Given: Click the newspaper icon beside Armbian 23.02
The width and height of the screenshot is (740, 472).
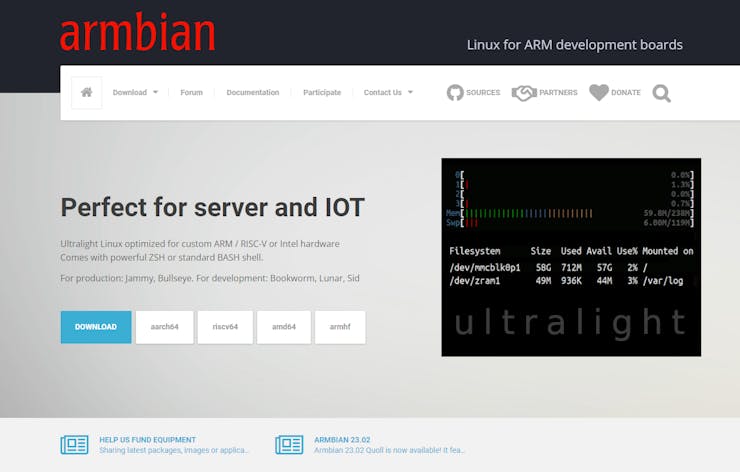Looking at the screenshot, I should [x=289, y=445].
